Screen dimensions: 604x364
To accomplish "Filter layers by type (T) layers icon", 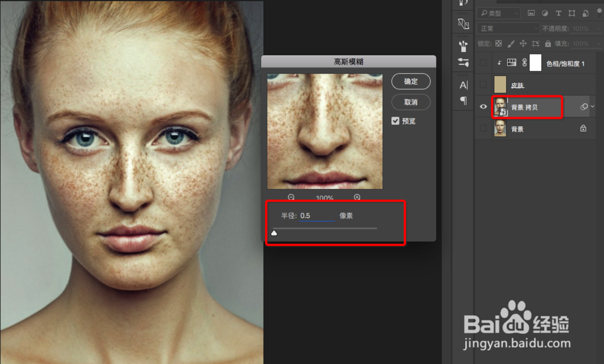I will point(558,13).
